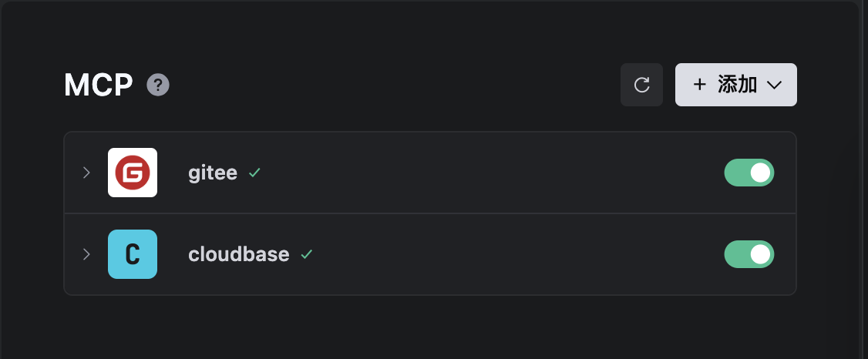868x359 pixels.
Task: Turn off the cloudbase server switch
Action: tap(749, 254)
